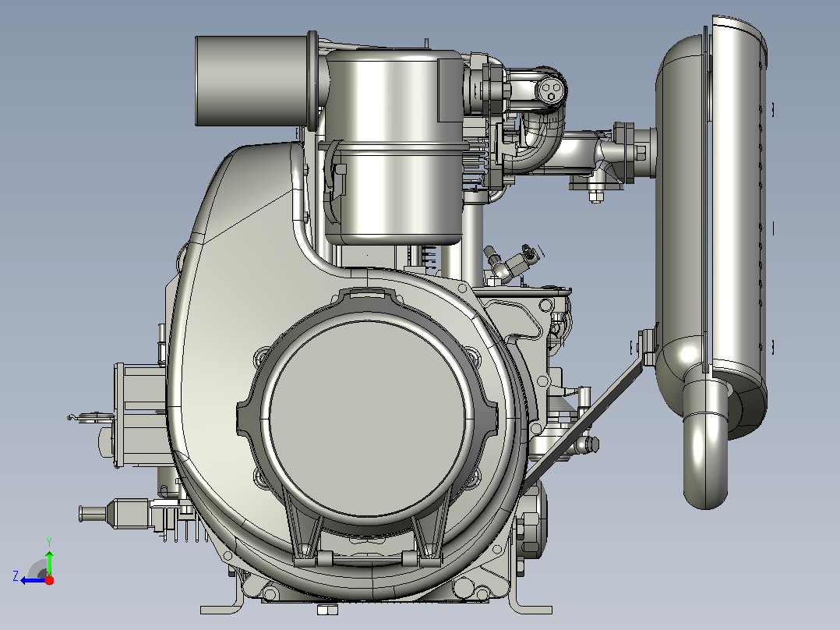
Task: Select the air cleaner canister on top of the engine
Action: (394, 147)
